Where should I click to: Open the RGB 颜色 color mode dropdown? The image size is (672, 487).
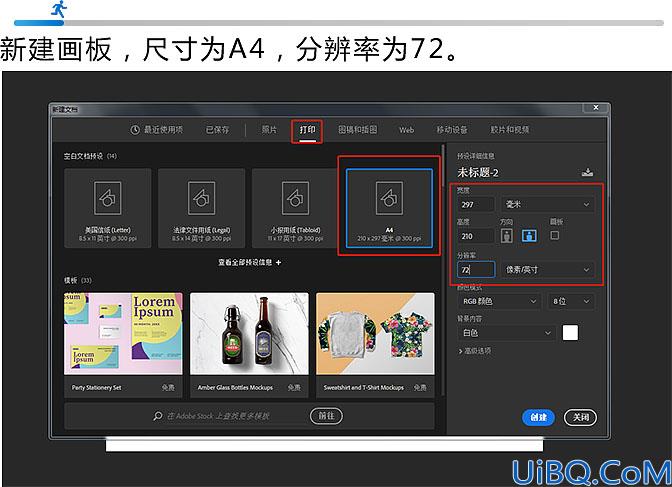pyautogui.click(x=498, y=301)
